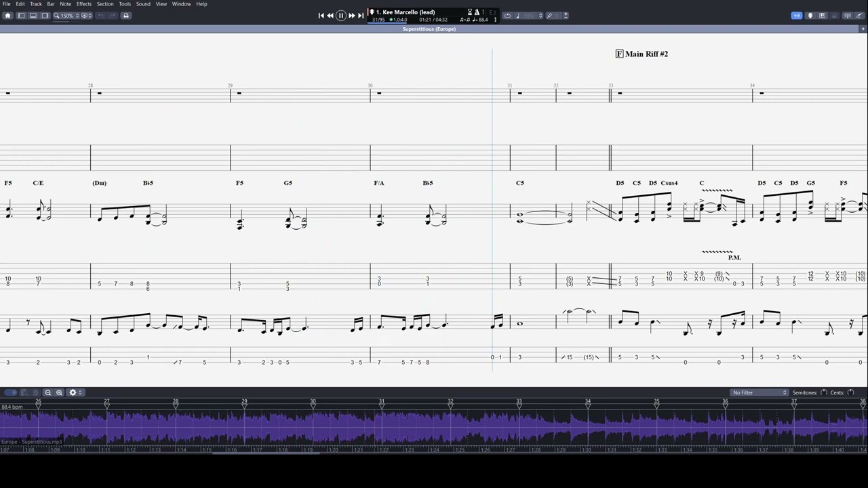
Task: Open the screen layout mode dropdown
Action: tap(87, 16)
